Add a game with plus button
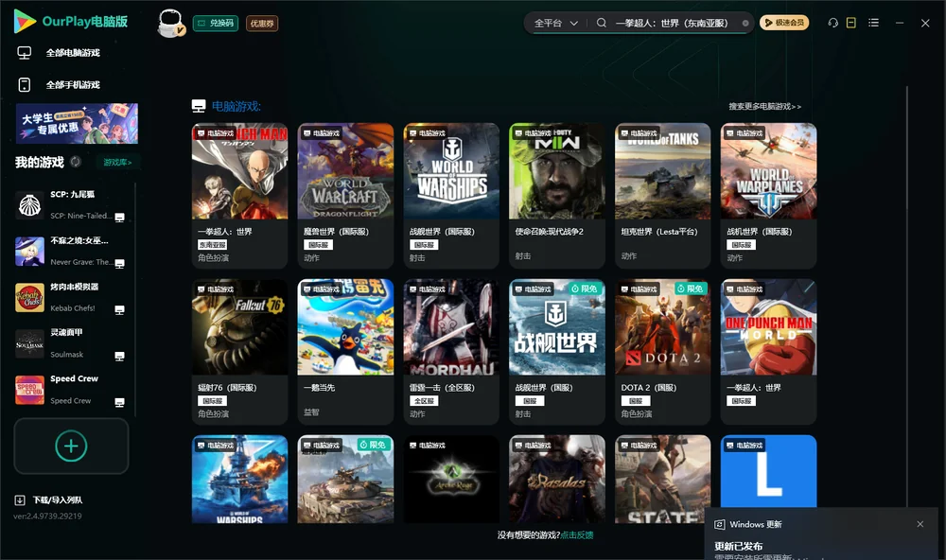The image size is (946, 560). (x=71, y=446)
